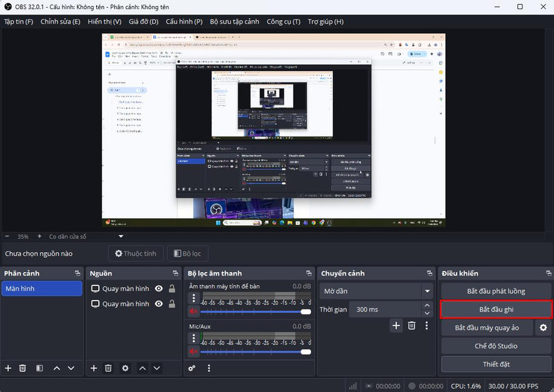Open Thiết đặt settings
Image resolution: width=554 pixels, height=392 pixels.
496,364
